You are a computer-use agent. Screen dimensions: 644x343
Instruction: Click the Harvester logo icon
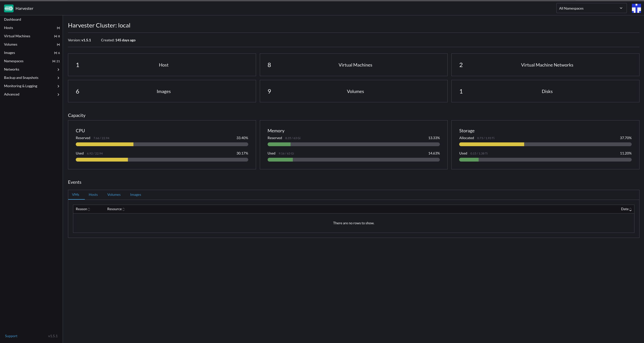9,8
